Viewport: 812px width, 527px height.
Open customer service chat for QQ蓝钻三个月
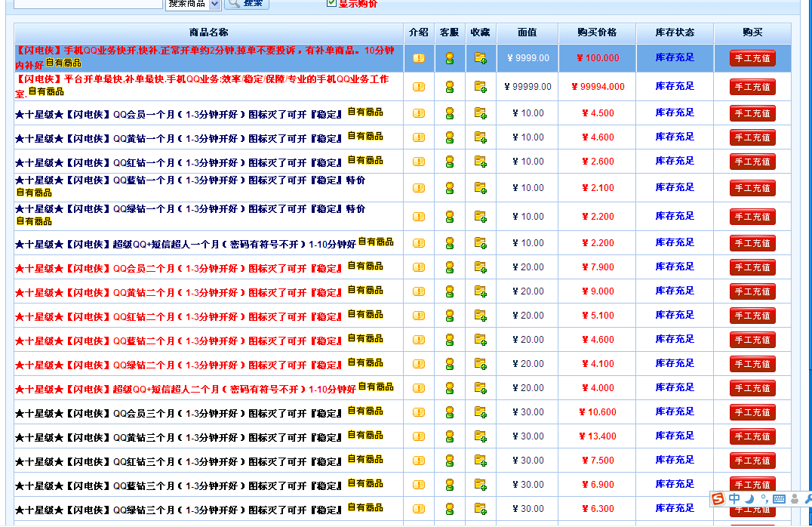click(x=450, y=484)
